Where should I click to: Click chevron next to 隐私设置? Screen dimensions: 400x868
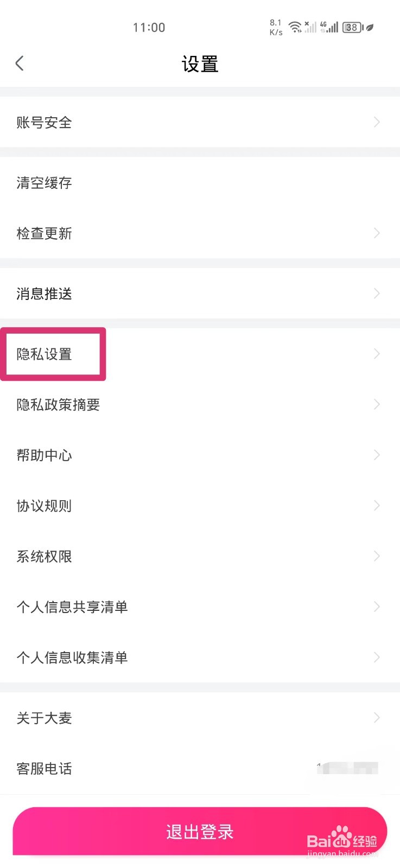pyautogui.click(x=377, y=354)
